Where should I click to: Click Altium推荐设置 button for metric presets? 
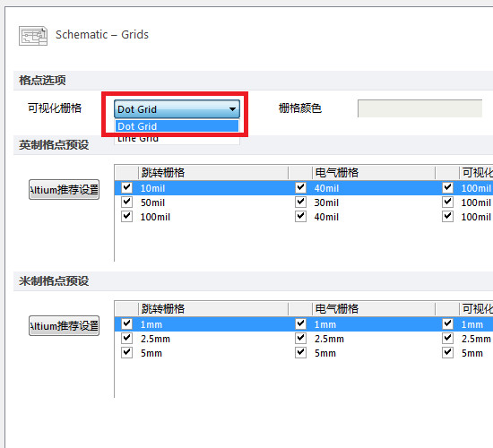(65, 326)
